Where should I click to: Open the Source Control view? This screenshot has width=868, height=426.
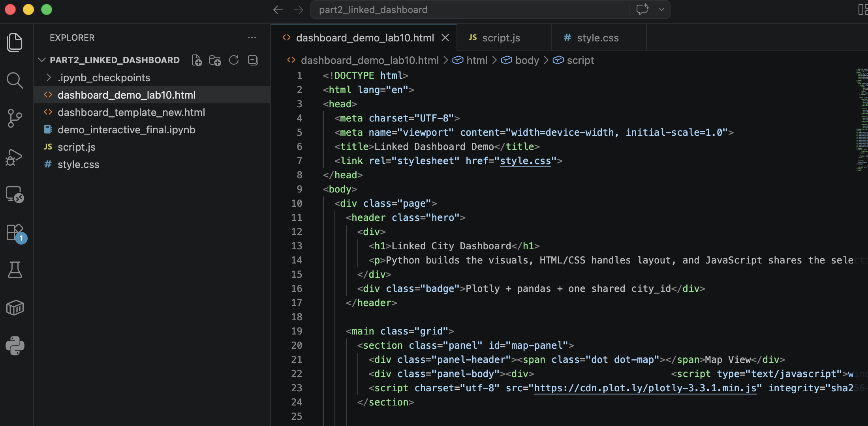15,118
